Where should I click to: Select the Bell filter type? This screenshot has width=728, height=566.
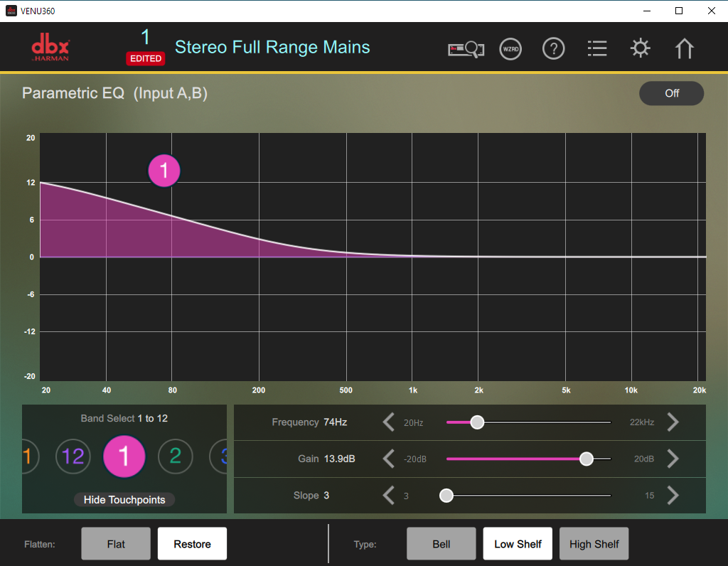tap(441, 544)
